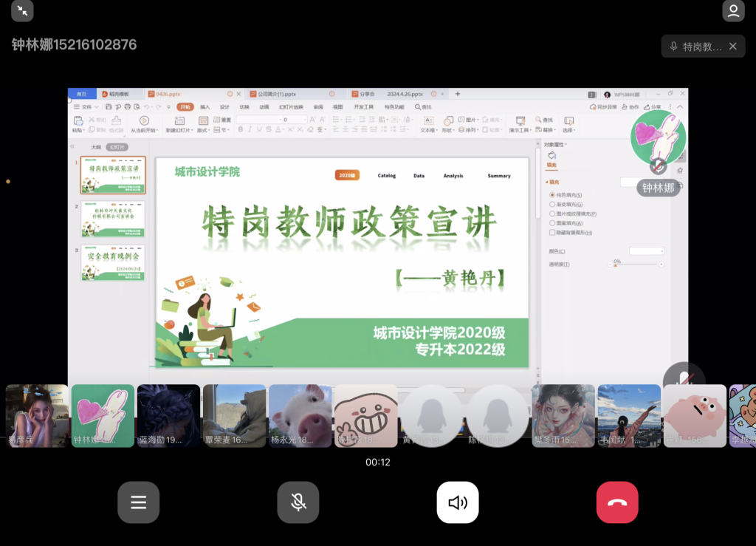Image resolution: width=756 pixels, height=546 pixels.
Task: Select the 文本框 text box tool
Action: pos(428,120)
